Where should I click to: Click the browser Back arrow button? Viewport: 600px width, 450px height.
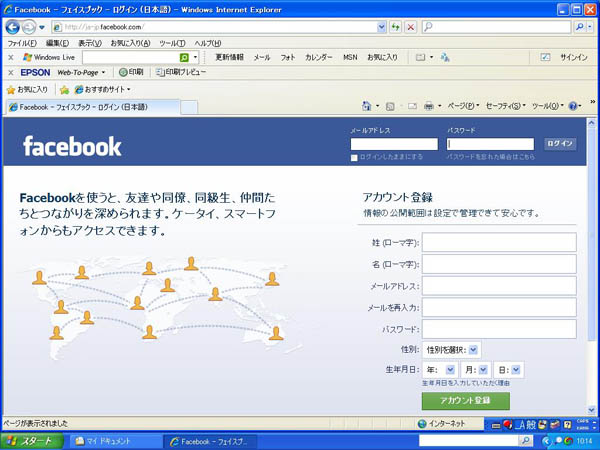pos(13,27)
